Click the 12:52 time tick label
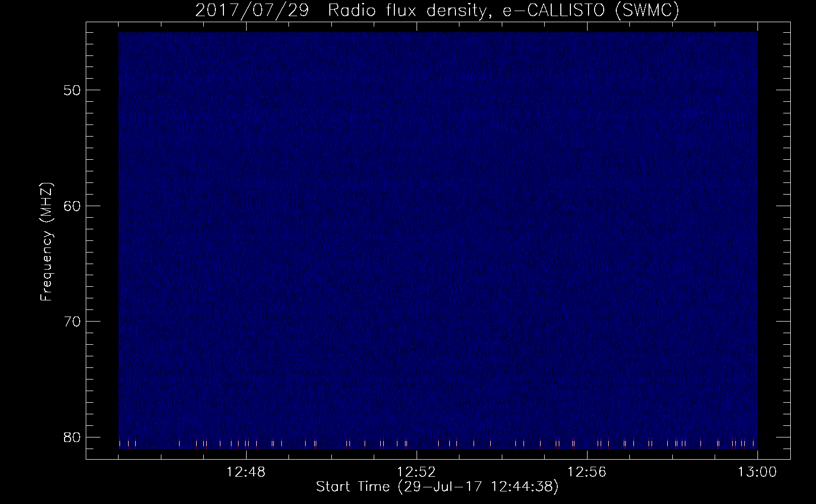The height and width of the screenshot is (504, 816). 417,473
